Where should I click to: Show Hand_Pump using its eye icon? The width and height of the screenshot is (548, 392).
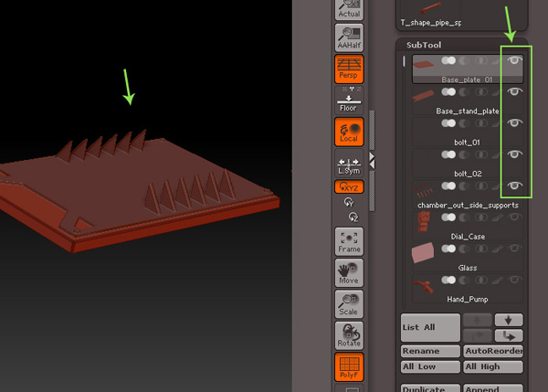(514, 280)
